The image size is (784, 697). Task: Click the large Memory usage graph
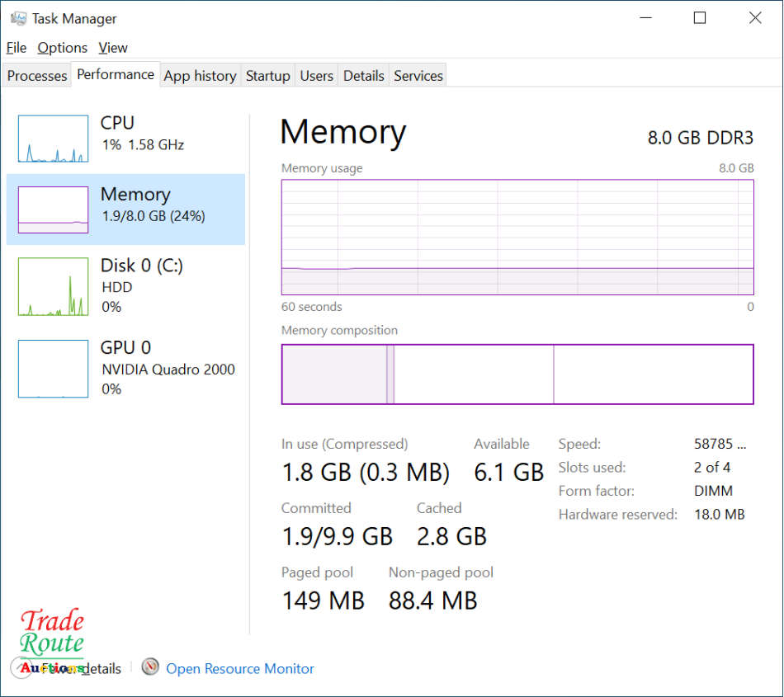(517, 237)
